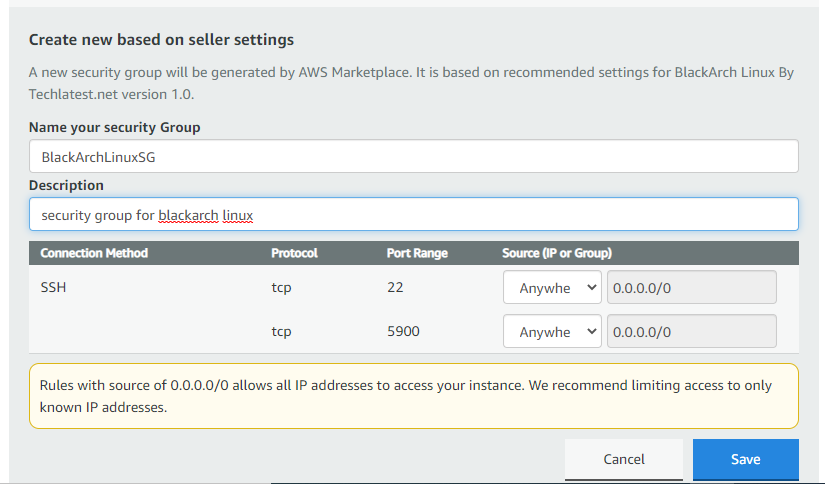Click the tcp protocol cell in 5900 row
Image resolution: width=825 pixels, height=484 pixels.
tap(281, 332)
